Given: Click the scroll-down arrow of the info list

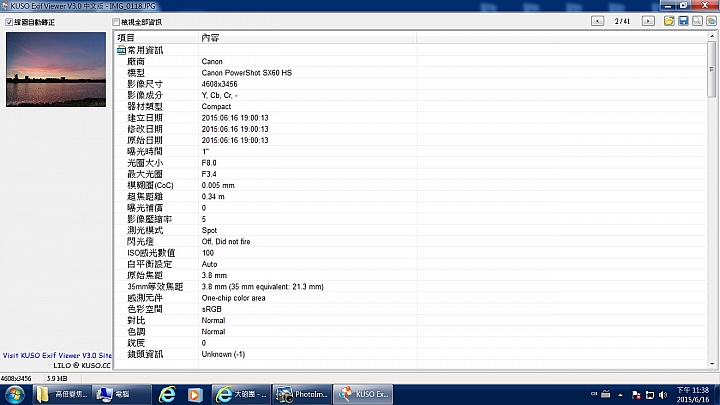Looking at the screenshot, I should (712, 364).
